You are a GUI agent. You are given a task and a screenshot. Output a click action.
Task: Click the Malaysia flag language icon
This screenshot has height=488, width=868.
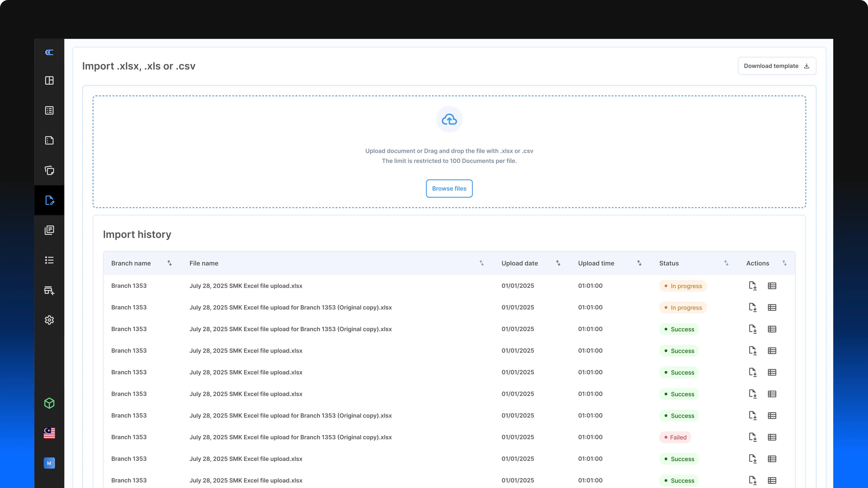coord(49,433)
